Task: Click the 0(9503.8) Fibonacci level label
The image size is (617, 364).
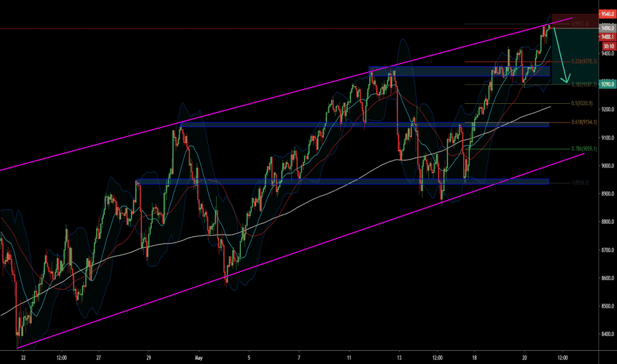Action: (x=580, y=24)
